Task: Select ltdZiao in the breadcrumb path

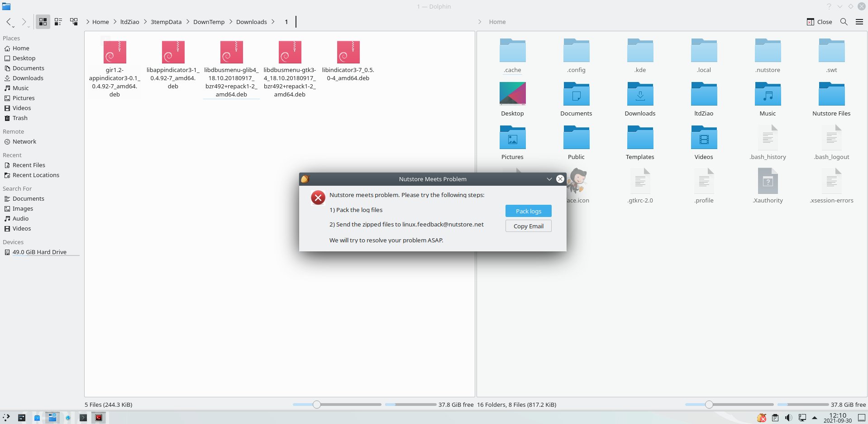Action: coord(130,22)
